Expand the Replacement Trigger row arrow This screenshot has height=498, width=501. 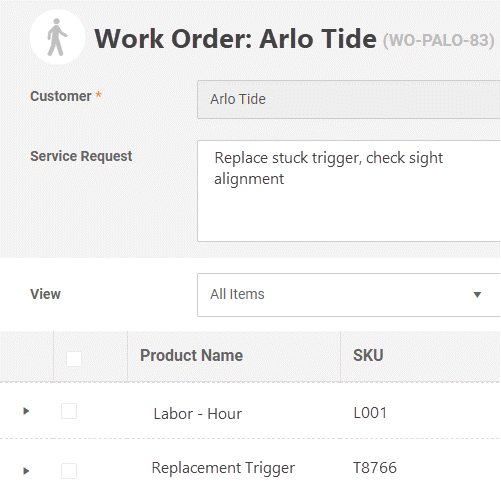[26, 471]
